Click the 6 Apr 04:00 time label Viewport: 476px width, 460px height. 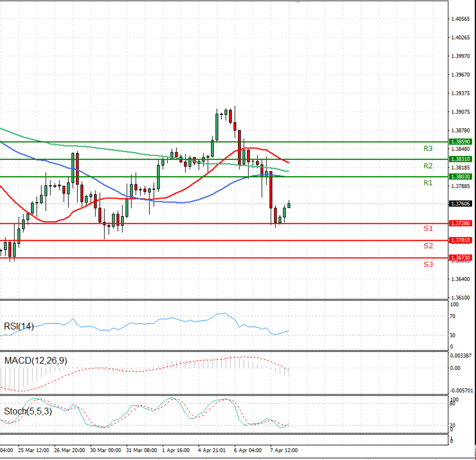tap(248, 450)
